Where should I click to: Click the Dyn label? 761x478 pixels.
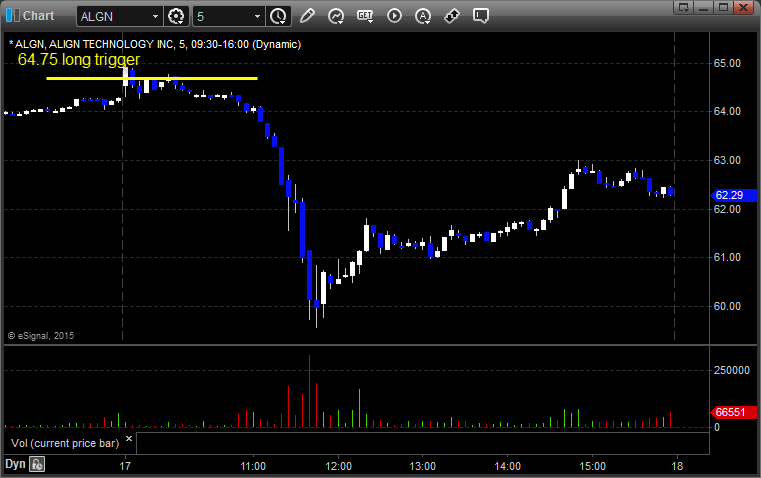tap(15, 464)
